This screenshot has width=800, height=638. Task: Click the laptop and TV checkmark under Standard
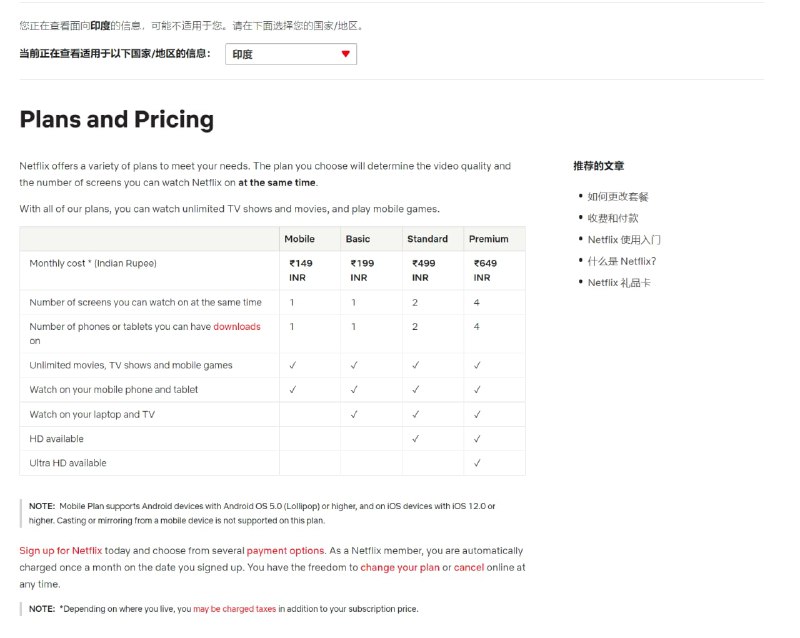[x=415, y=414]
